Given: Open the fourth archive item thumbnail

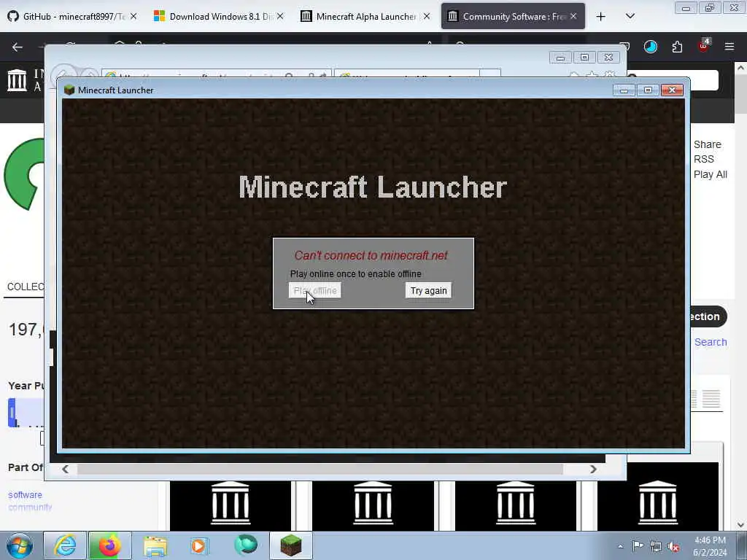Looking at the screenshot, I should click(657, 496).
